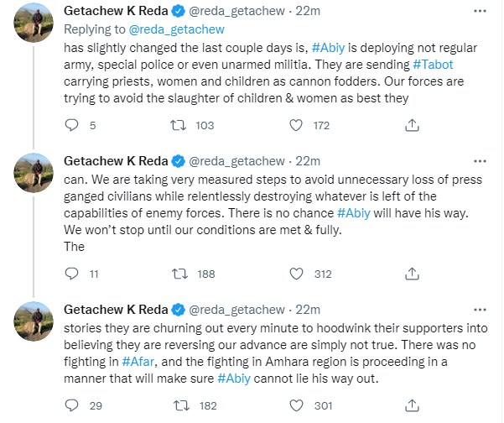This screenshot has height=423, width=504.
Task: Share the second tweet about measured steps
Action: pyautogui.click(x=412, y=273)
